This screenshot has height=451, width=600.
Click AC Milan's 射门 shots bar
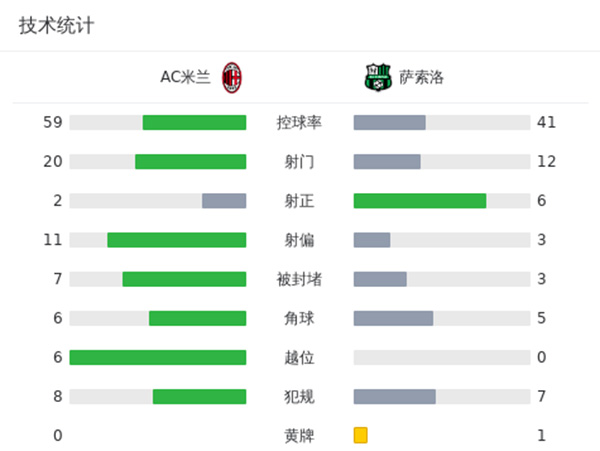190,161
